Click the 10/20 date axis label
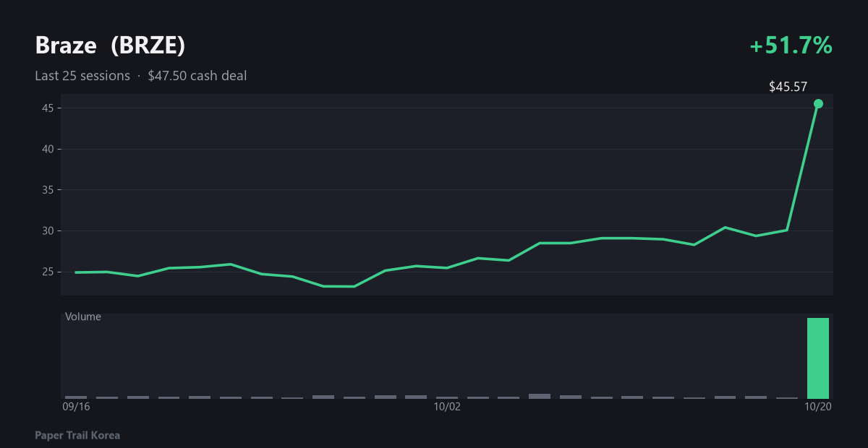This screenshot has height=448, width=868. click(x=818, y=407)
